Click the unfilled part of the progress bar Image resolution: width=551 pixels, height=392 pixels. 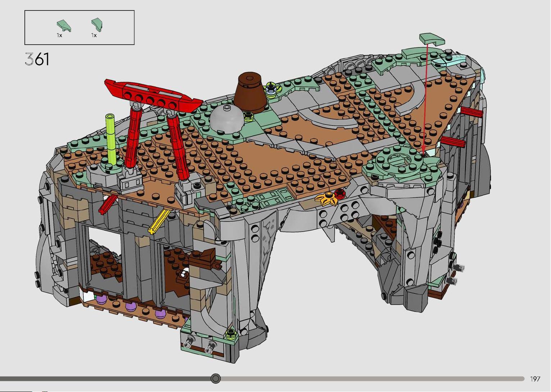coord(372,379)
